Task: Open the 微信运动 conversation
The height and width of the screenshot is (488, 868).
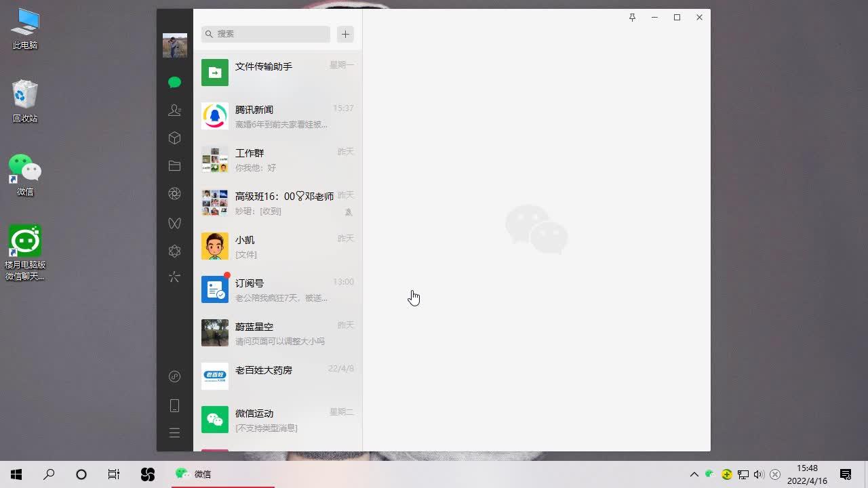Action: (x=277, y=420)
